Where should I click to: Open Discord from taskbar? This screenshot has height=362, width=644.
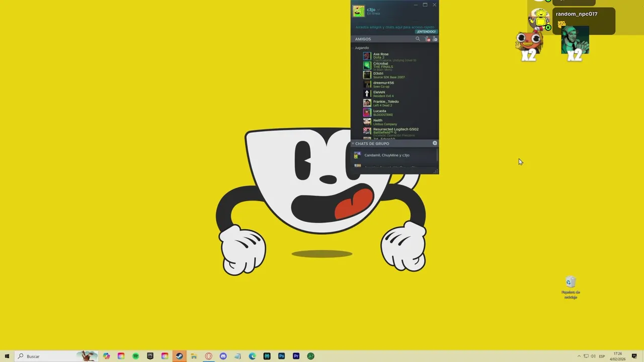(x=223, y=356)
